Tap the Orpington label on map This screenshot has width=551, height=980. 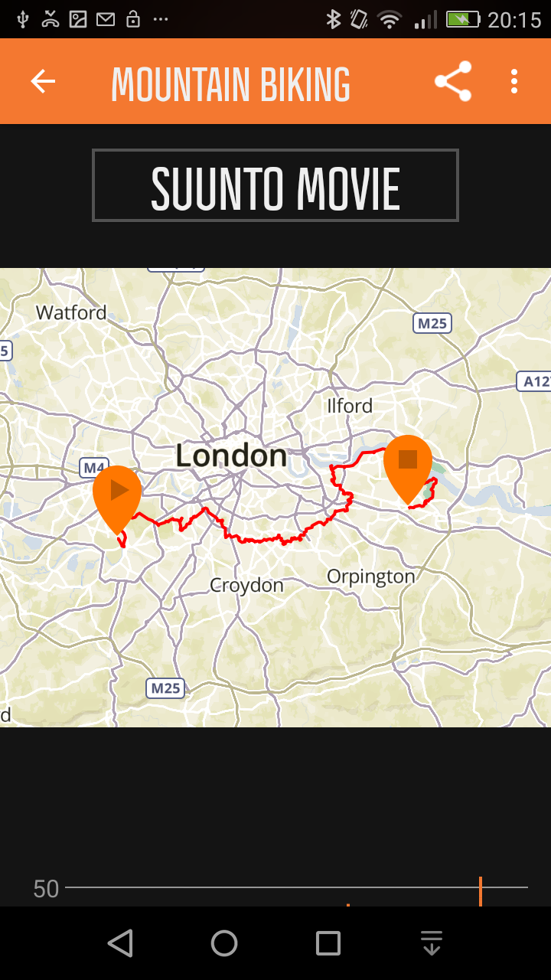pyautogui.click(x=371, y=577)
